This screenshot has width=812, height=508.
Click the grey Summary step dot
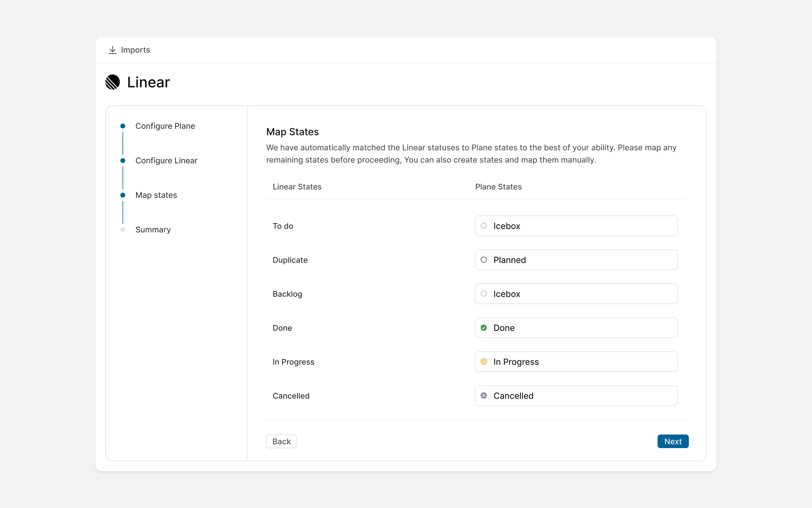tap(123, 230)
